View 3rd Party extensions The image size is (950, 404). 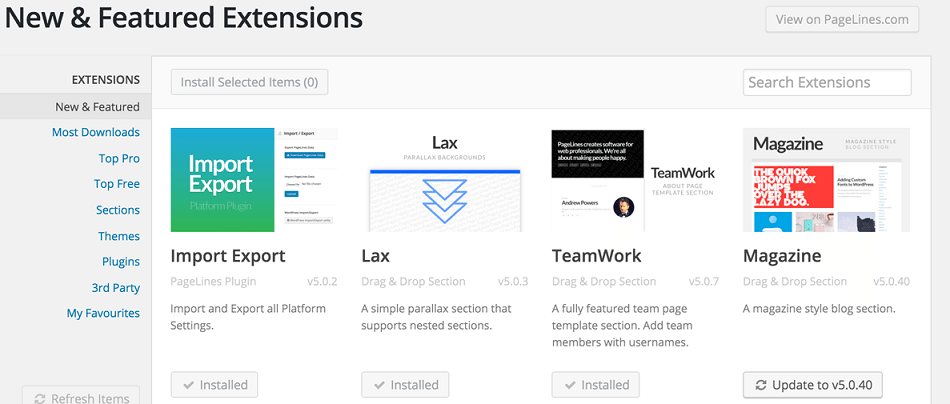pyautogui.click(x=116, y=288)
